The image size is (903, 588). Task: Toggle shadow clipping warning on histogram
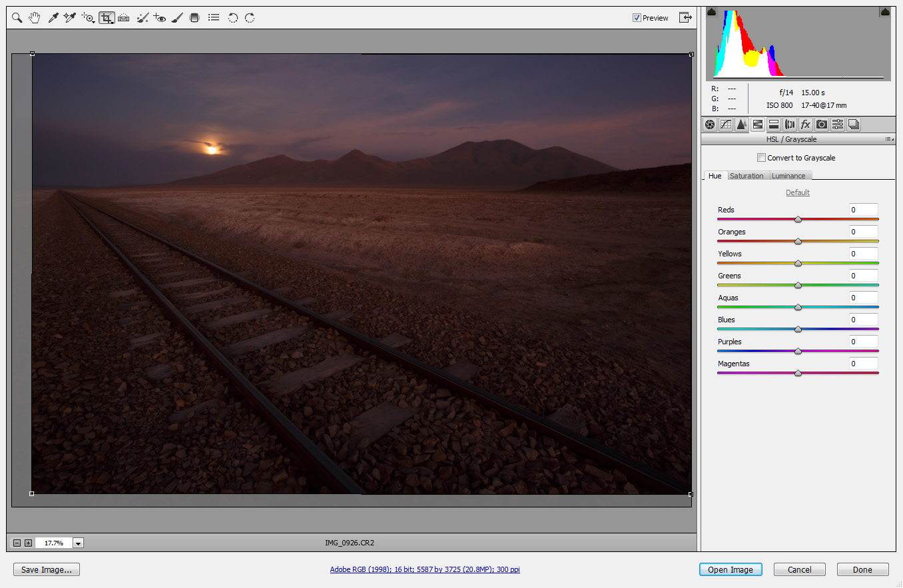[x=711, y=12]
